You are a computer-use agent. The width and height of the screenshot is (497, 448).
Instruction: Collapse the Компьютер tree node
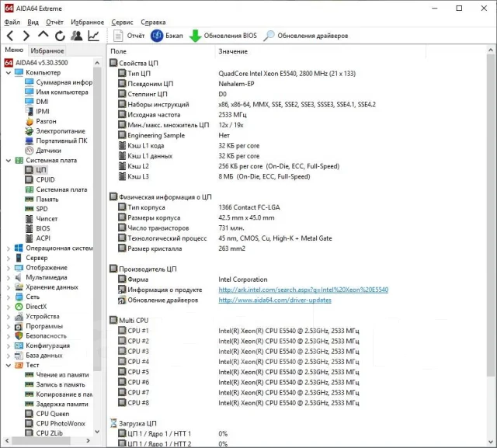[9, 72]
